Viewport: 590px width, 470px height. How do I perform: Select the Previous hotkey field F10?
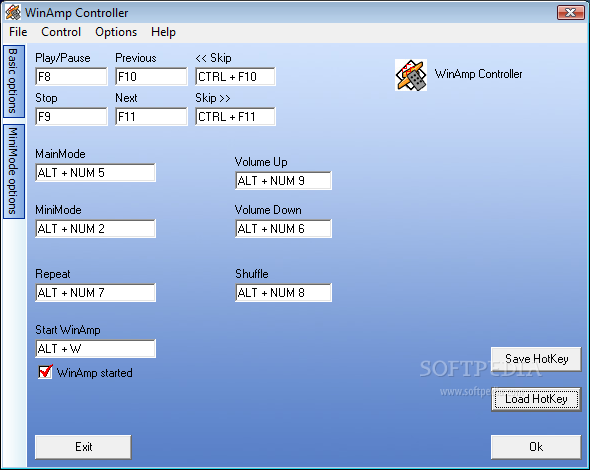coord(151,77)
